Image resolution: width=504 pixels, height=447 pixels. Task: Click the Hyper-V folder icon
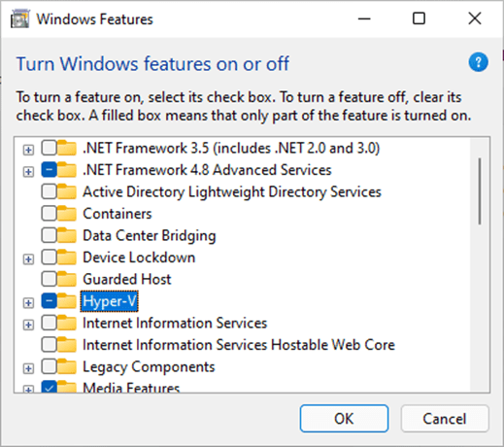point(67,301)
